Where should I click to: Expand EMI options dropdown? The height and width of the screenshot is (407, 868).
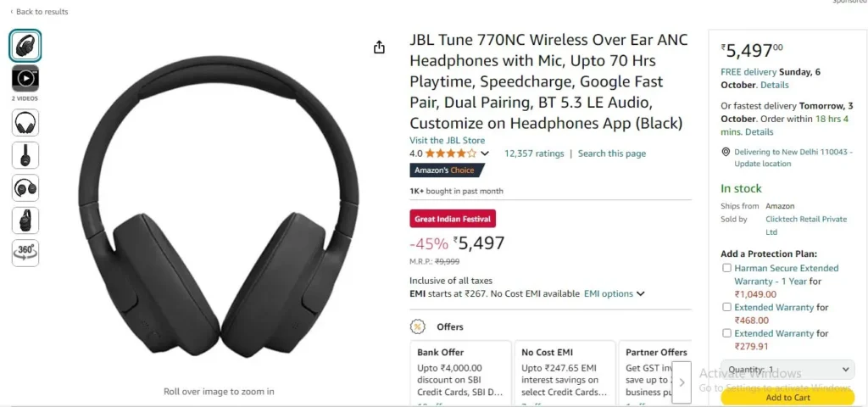pos(615,294)
